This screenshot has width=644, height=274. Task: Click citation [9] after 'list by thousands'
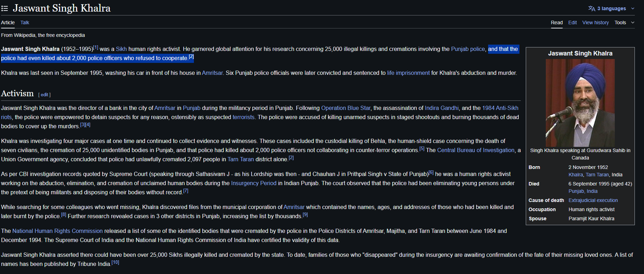click(x=305, y=215)
